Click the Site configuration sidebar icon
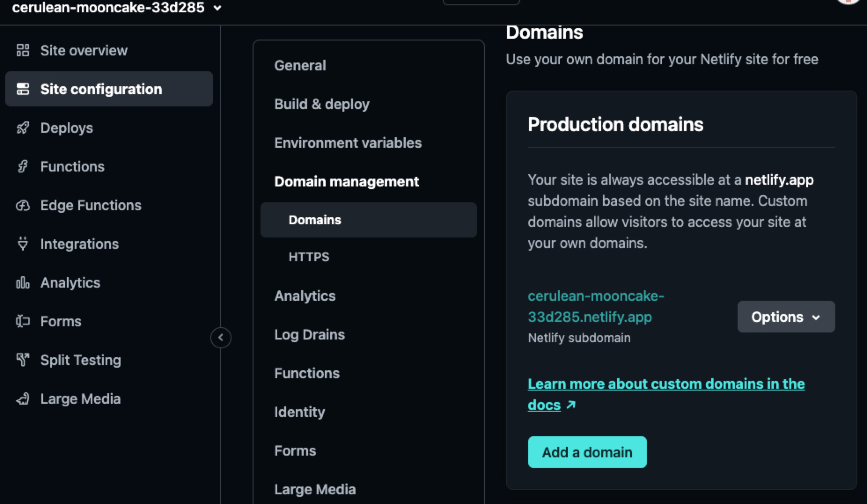The height and width of the screenshot is (504, 867). (x=23, y=89)
